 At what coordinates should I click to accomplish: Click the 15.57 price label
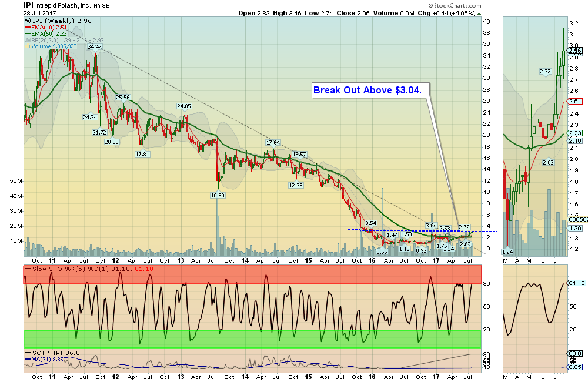click(x=299, y=155)
